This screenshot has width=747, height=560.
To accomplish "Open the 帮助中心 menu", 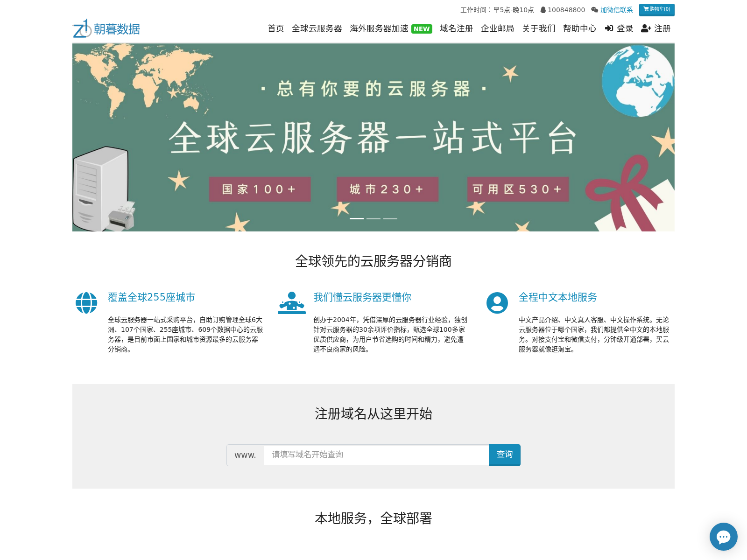I will pyautogui.click(x=579, y=28).
